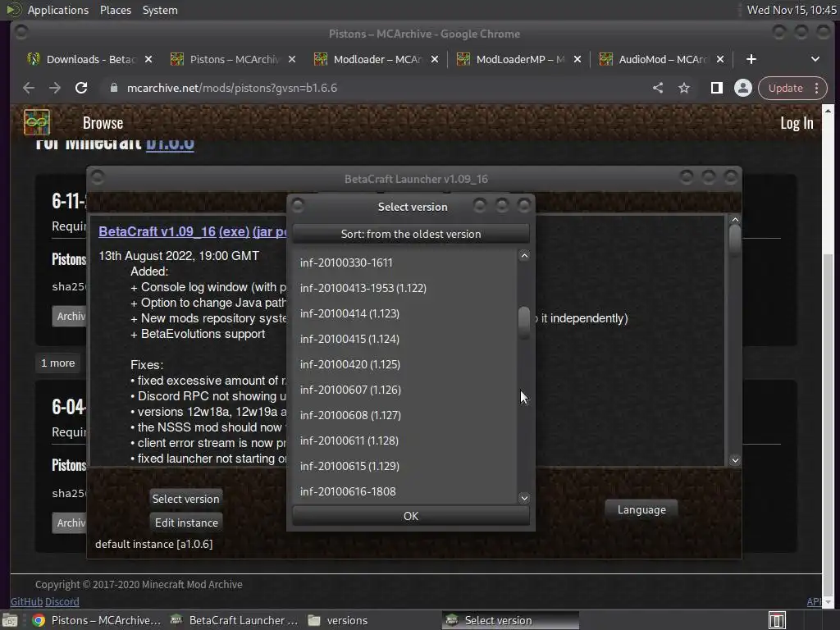Switch to versions folder taskbar entry
840x630 pixels.
pyautogui.click(x=371, y=620)
